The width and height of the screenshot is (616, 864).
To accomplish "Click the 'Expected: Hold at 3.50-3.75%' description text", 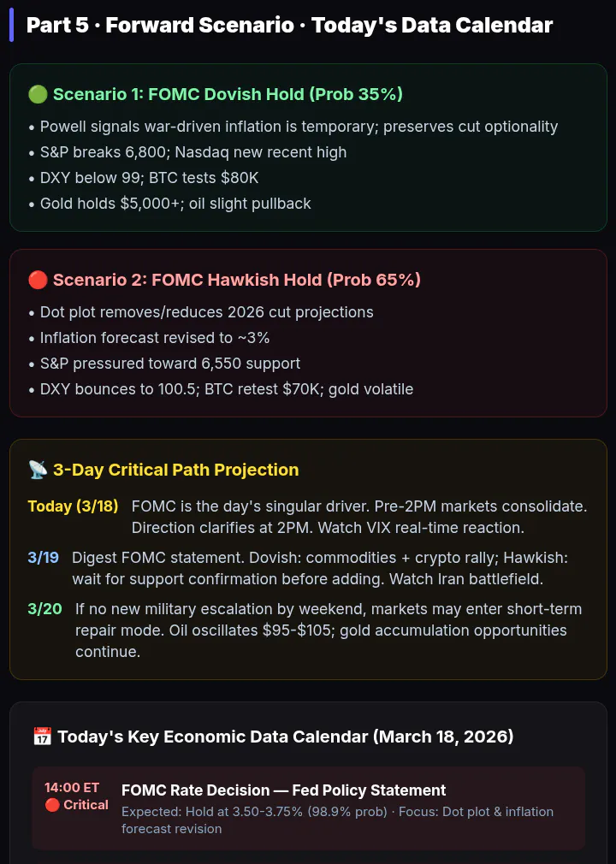I will pos(337,820).
